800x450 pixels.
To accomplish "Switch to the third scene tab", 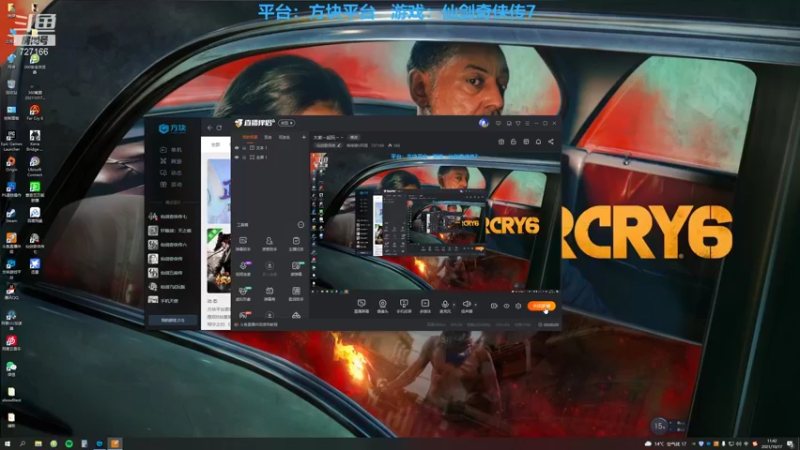I will pyautogui.click(x=285, y=137).
